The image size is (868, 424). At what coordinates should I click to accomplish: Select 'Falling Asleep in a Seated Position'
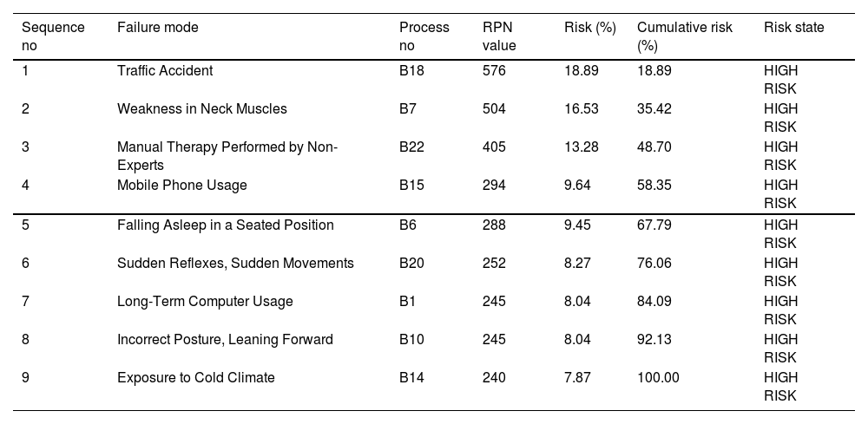point(225,225)
